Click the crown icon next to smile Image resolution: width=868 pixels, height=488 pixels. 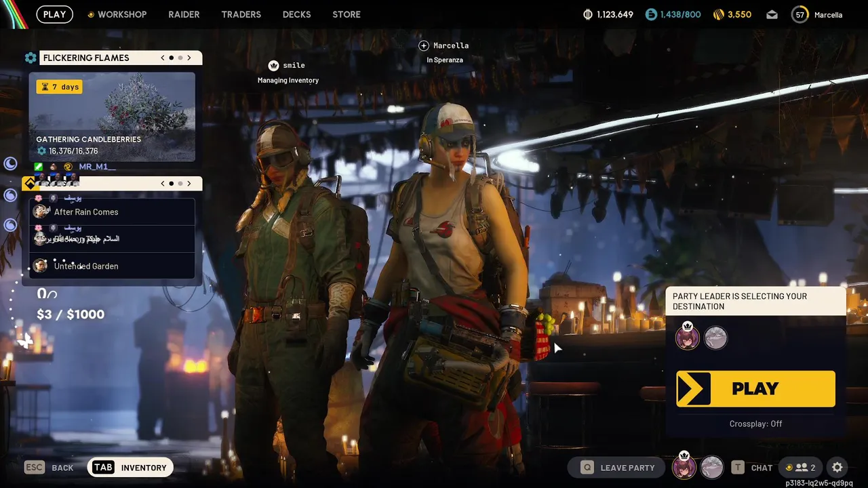tap(273, 66)
